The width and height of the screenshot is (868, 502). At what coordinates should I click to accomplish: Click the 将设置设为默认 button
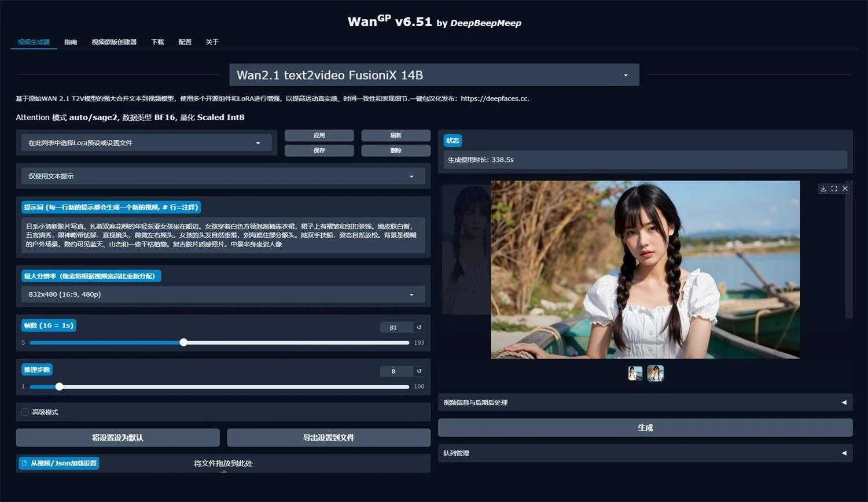[x=117, y=438]
